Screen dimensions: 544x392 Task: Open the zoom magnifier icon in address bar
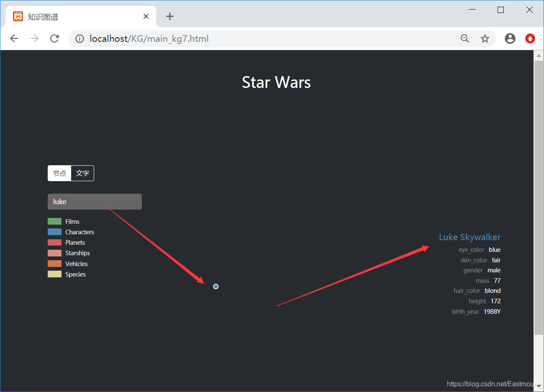click(x=465, y=38)
